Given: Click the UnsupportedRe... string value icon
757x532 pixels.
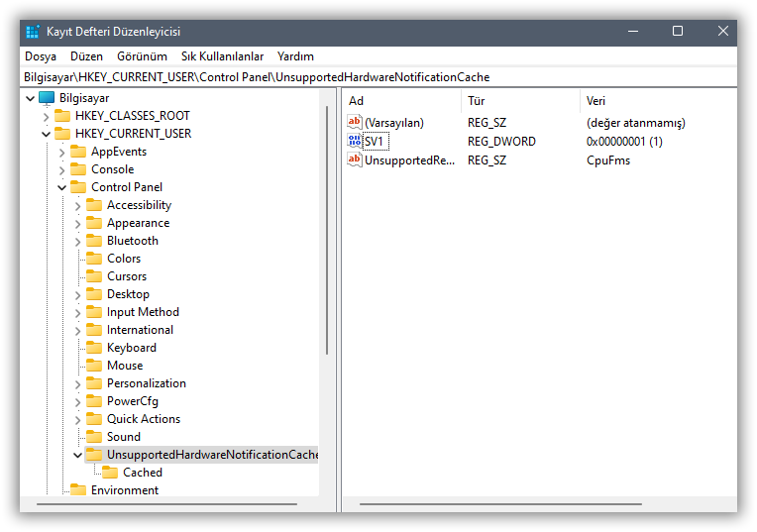Looking at the screenshot, I should pos(355,160).
